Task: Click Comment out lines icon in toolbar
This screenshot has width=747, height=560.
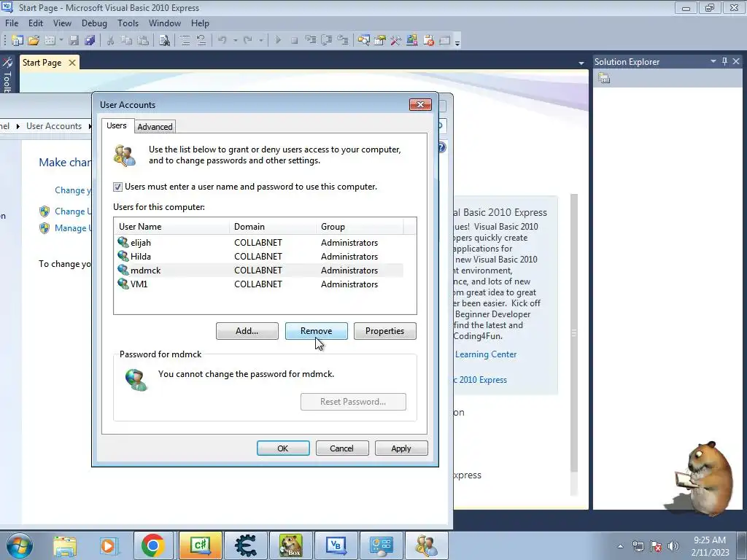Action: [x=185, y=41]
